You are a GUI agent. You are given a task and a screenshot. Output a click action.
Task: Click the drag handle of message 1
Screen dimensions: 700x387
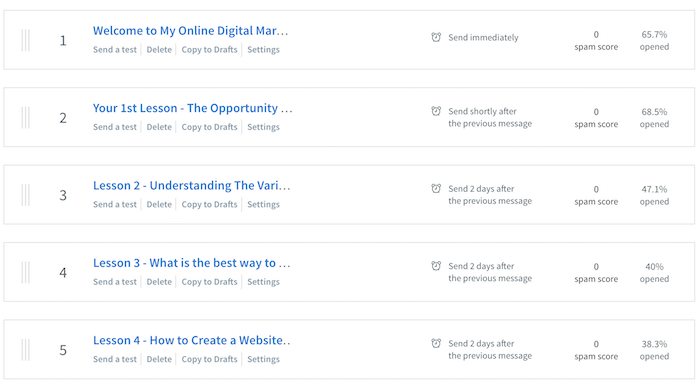[x=26, y=41]
